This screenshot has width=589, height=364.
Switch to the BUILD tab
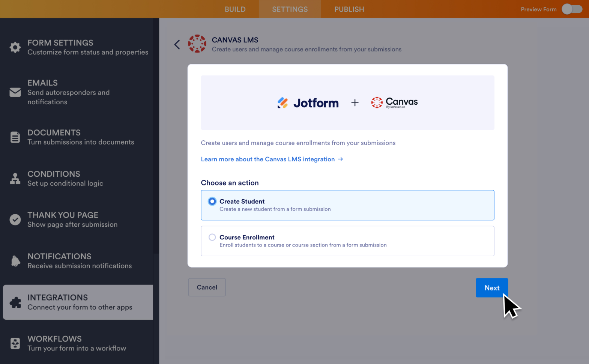[x=235, y=9]
